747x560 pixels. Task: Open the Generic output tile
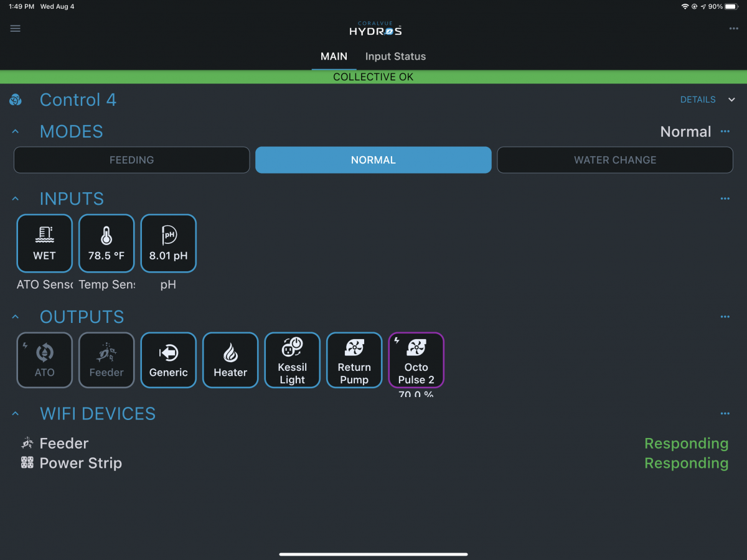[x=169, y=360]
